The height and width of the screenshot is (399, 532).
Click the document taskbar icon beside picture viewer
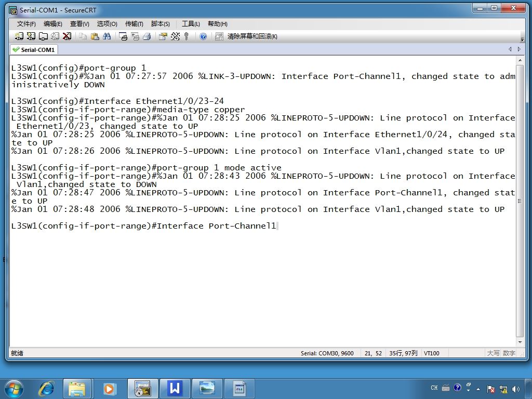(240, 389)
